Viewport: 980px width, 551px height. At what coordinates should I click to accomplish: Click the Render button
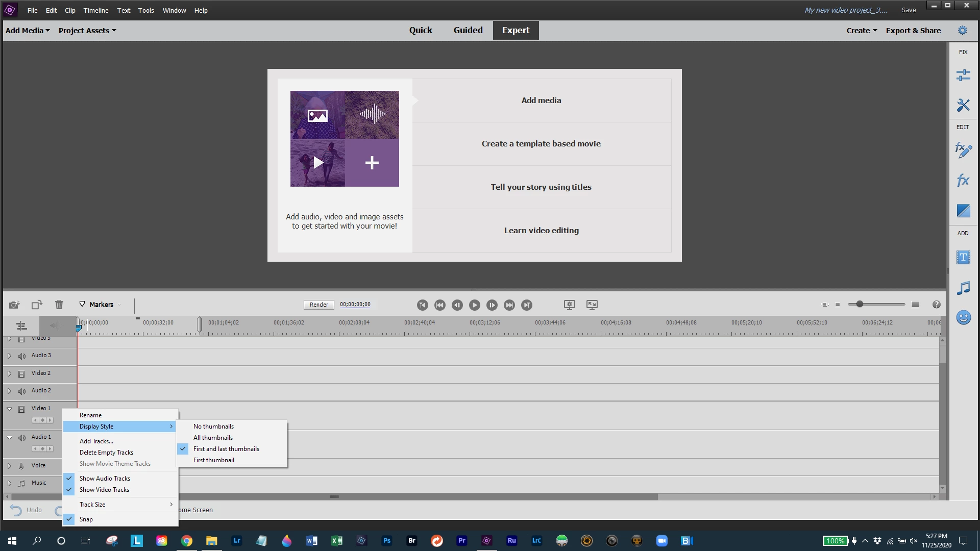point(318,305)
